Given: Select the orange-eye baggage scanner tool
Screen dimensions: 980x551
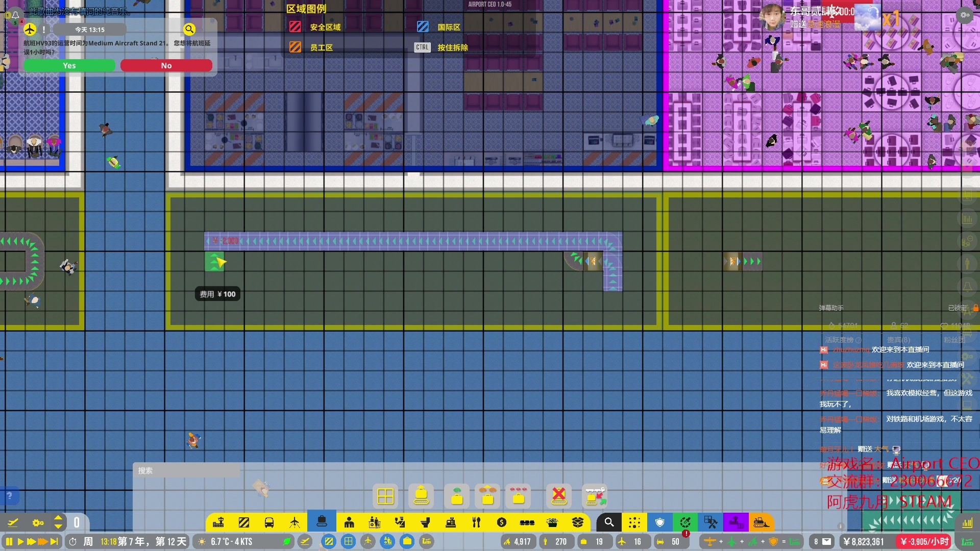Looking at the screenshot, I should tap(488, 496).
